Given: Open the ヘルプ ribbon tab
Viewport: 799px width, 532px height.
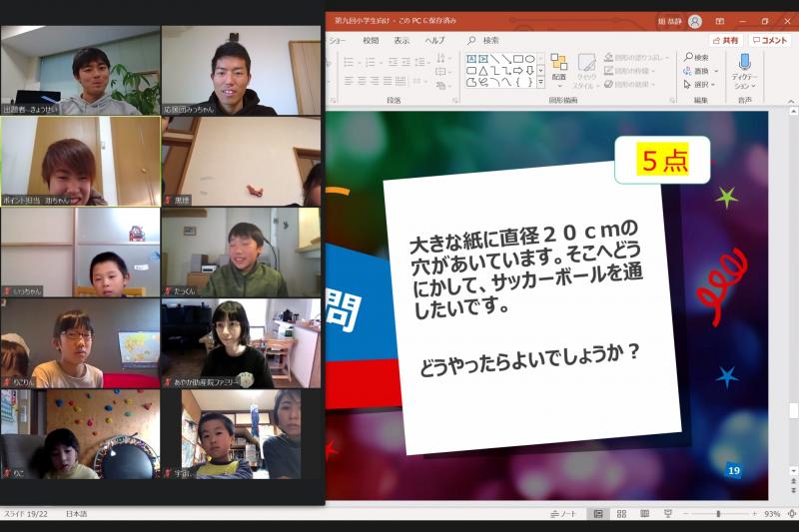Looking at the screenshot, I should 434,40.
